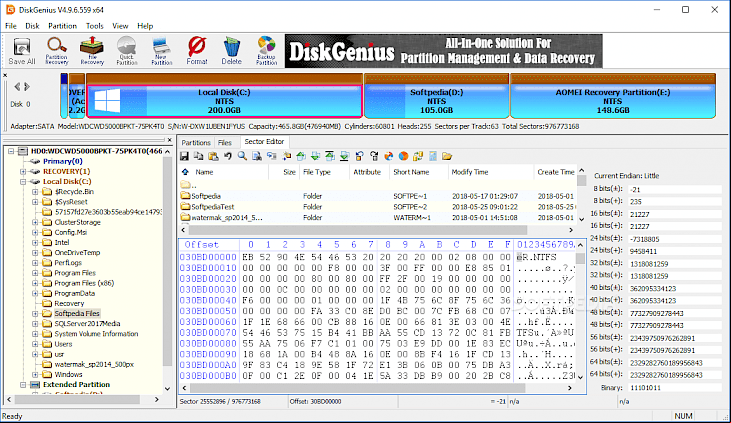Expand the $Recycle.Bin folder node
Viewport: 731px width, 423px height.
[35, 192]
